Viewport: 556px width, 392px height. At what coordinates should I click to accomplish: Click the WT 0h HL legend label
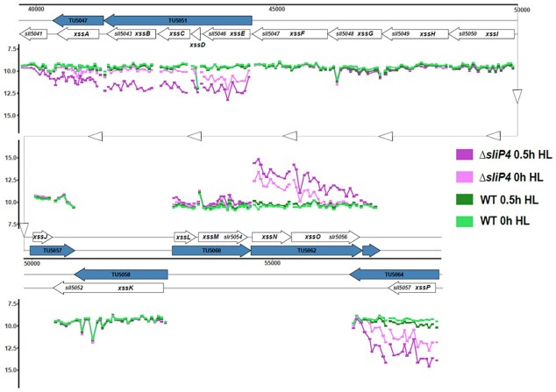tap(505, 221)
